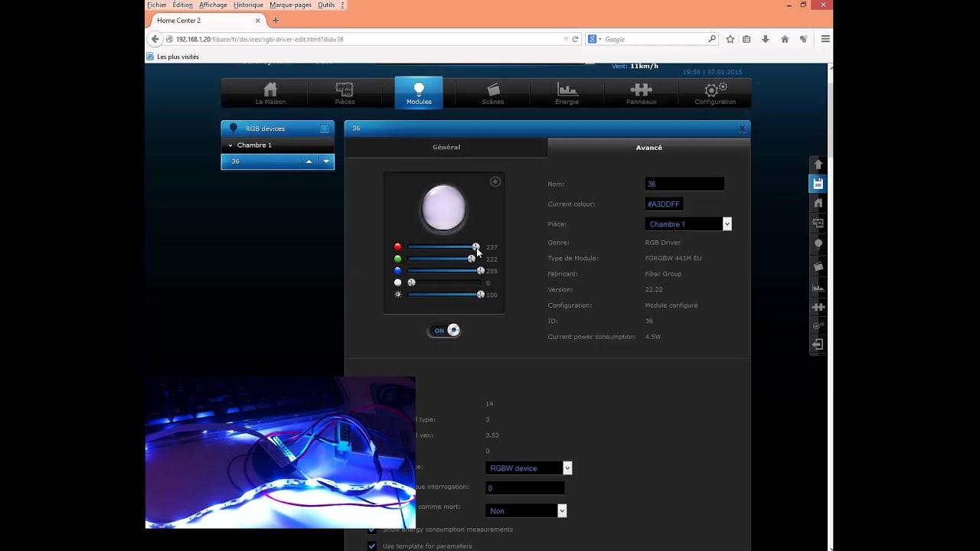Open the Marque-pages menu

coord(290,5)
